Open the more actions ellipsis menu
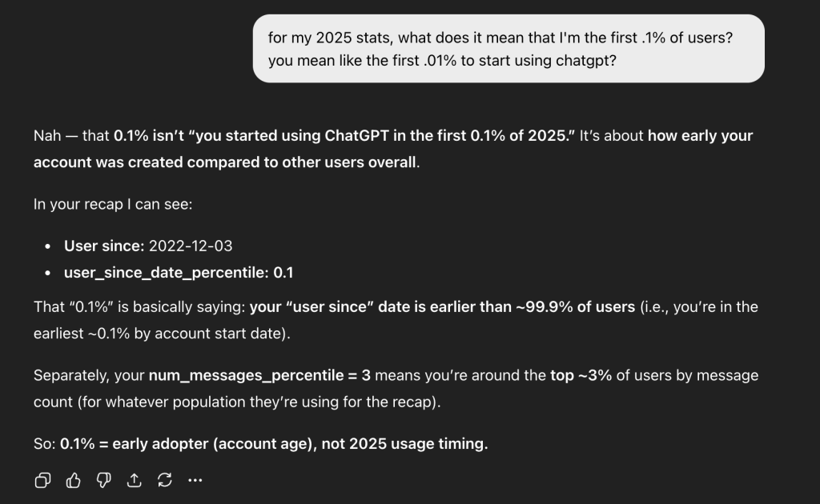This screenshot has height=504, width=820. pyautogui.click(x=195, y=480)
